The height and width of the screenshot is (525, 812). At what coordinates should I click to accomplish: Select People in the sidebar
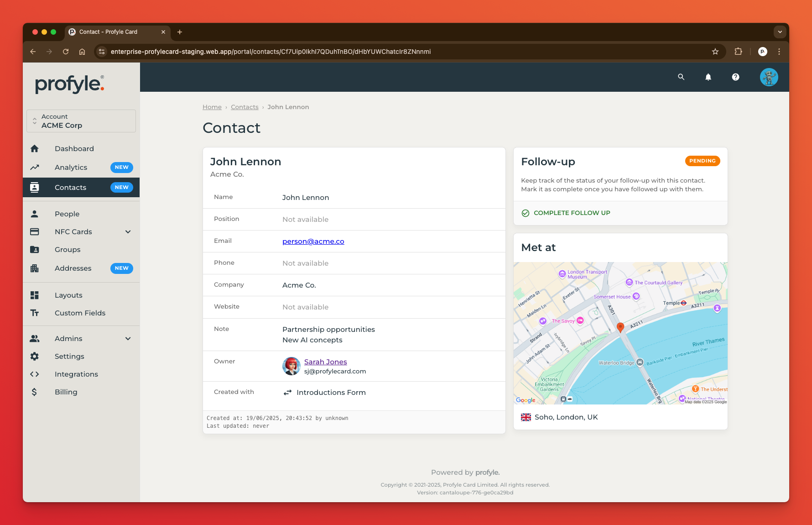tap(81, 214)
